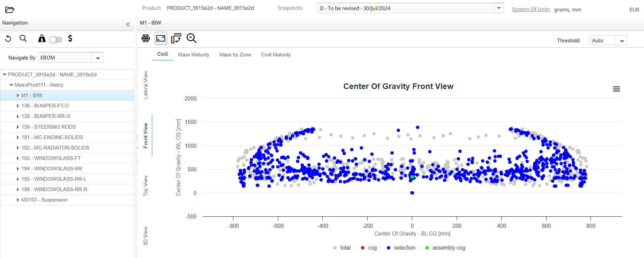Toggle the mass/cost switch

point(56,40)
